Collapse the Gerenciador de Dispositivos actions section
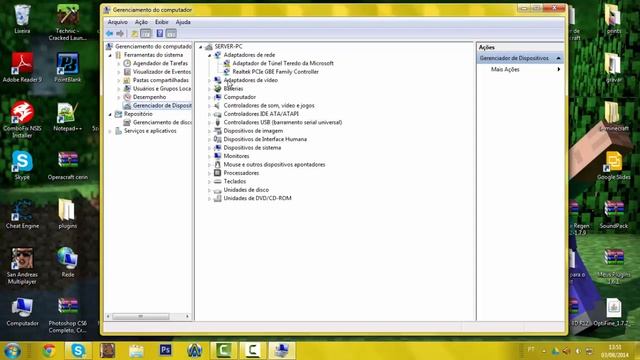 click(x=558, y=58)
